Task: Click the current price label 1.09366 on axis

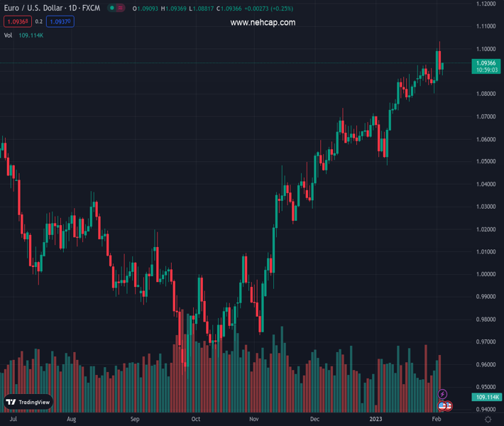Action: [486, 63]
